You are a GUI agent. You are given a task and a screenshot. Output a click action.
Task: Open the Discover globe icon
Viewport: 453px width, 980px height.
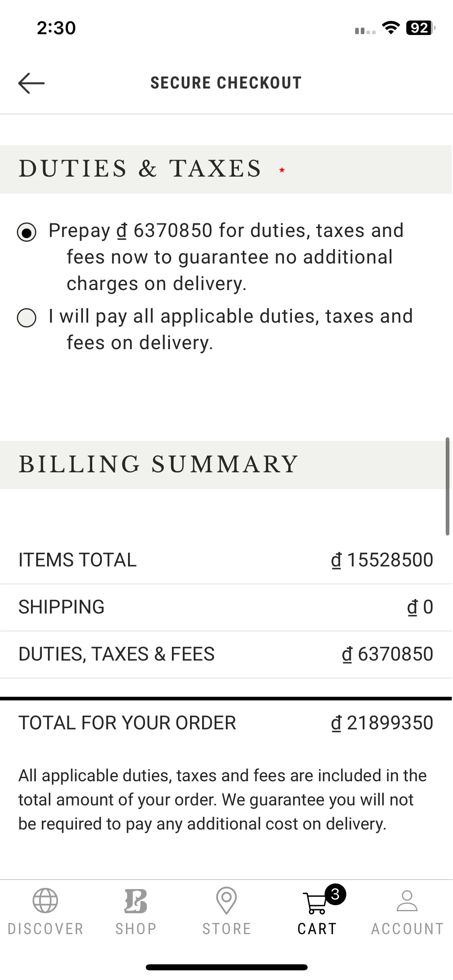pos(45,900)
